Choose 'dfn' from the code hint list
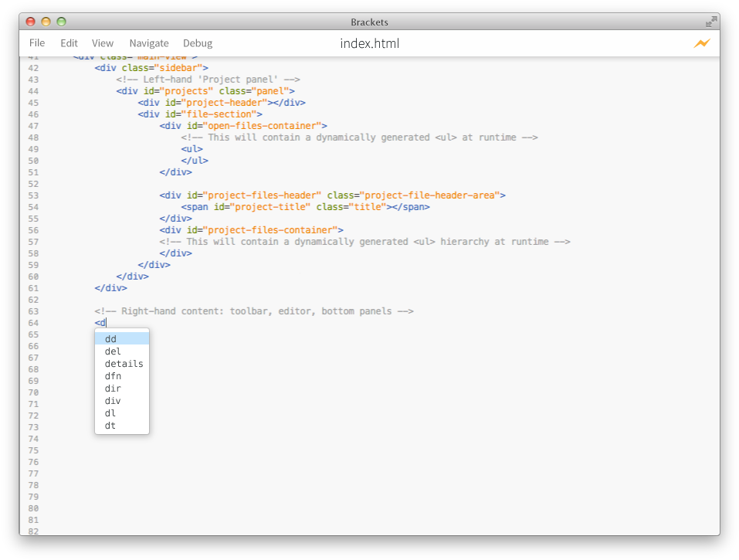The image size is (739, 560). tap(122, 375)
